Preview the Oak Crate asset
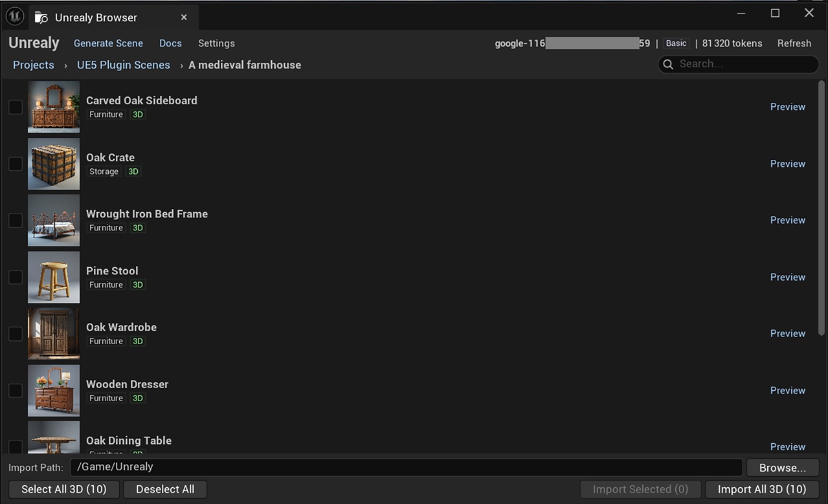The width and height of the screenshot is (828, 504). 788,164
